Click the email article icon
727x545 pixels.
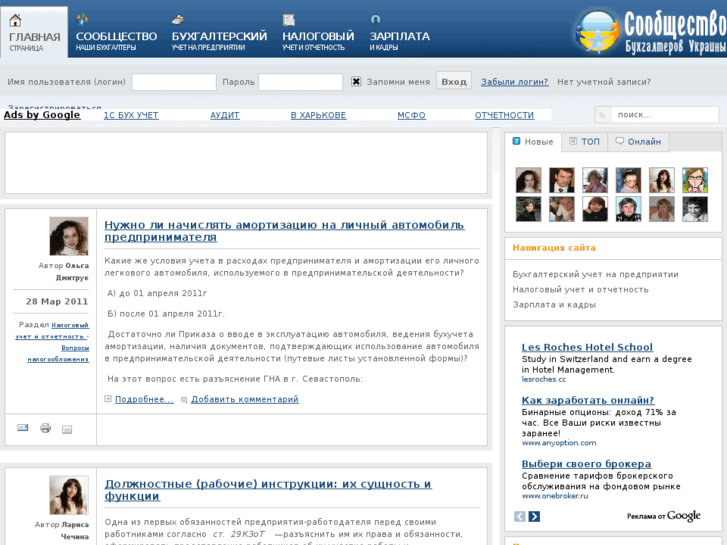[x=23, y=428]
